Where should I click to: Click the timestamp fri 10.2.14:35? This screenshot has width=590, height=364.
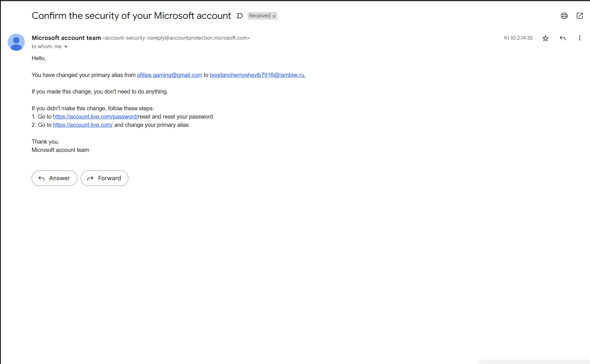(x=518, y=38)
